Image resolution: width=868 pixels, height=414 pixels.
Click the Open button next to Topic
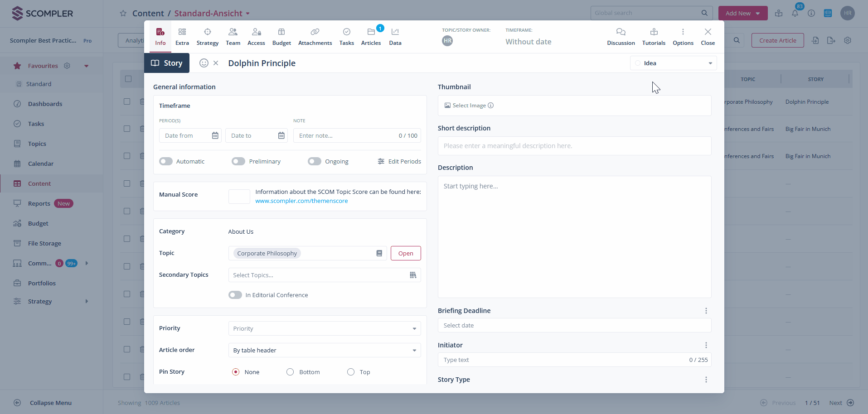pos(405,253)
